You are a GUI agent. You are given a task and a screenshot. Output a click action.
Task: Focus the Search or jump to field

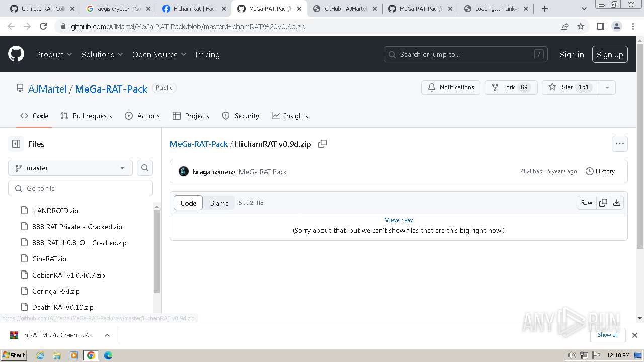[x=466, y=54]
